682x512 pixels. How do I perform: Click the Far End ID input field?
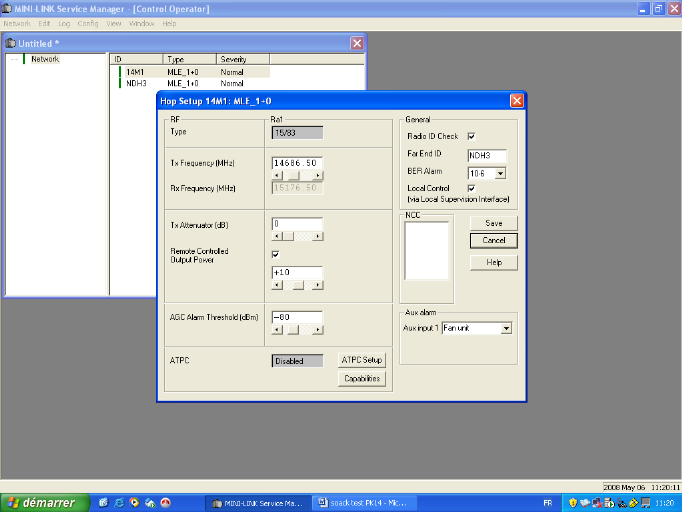pos(487,155)
